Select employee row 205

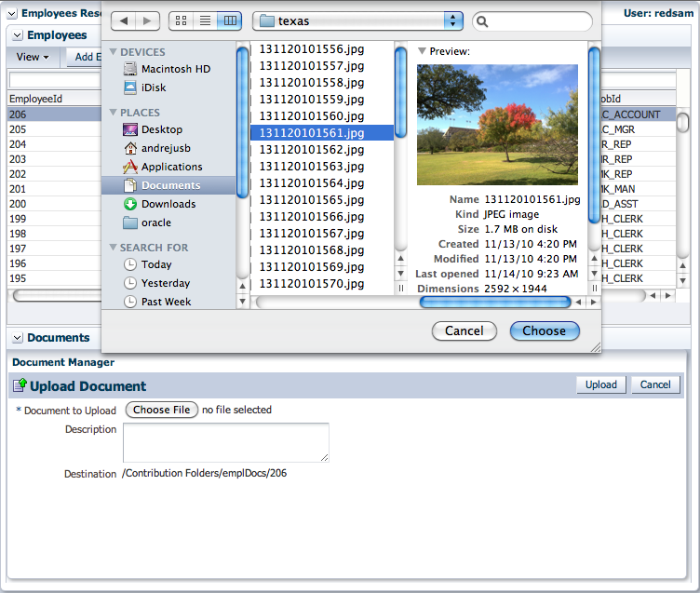54,129
